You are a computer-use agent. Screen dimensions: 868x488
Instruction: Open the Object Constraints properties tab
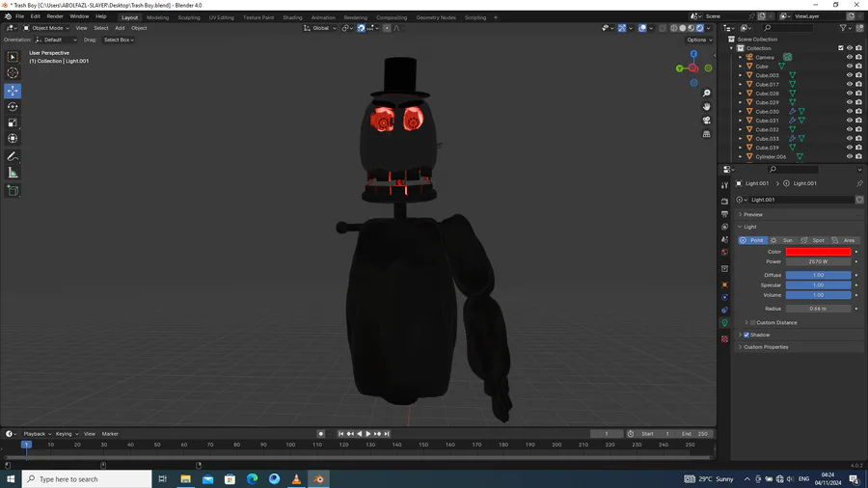724,310
